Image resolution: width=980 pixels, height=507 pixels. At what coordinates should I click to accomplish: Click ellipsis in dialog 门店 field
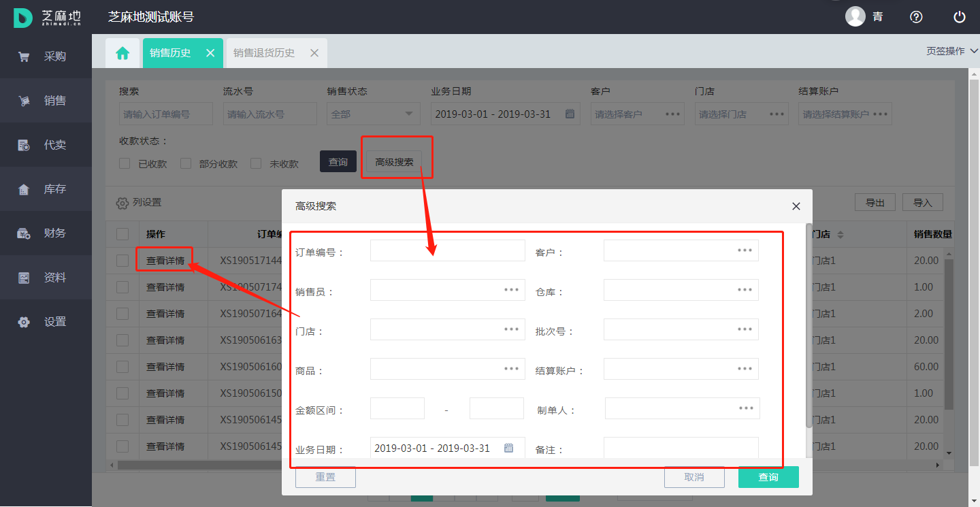pyautogui.click(x=512, y=329)
